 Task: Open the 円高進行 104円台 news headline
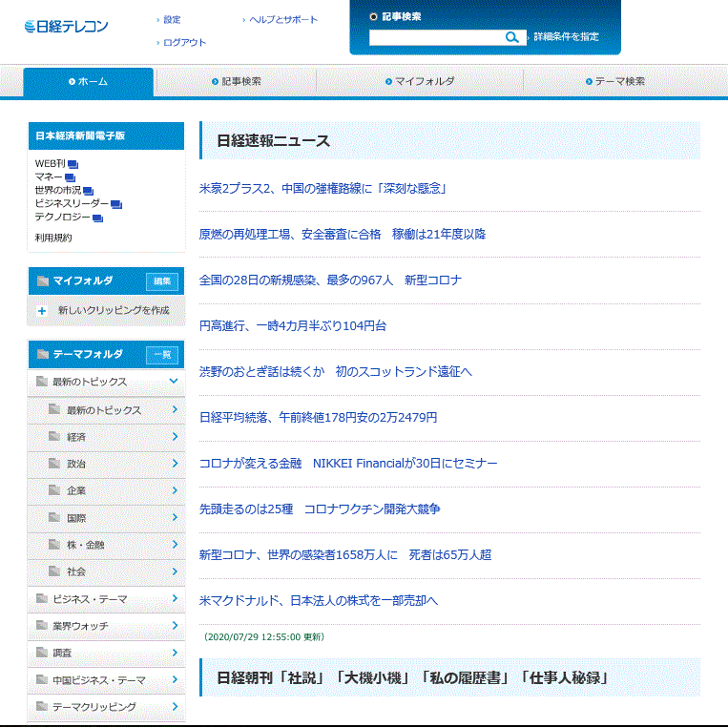293,326
